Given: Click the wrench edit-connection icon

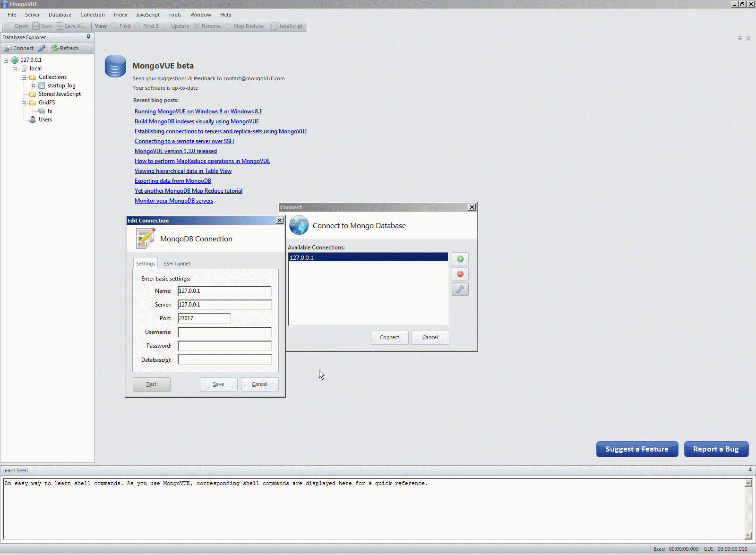Looking at the screenshot, I should [x=460, y=289].
